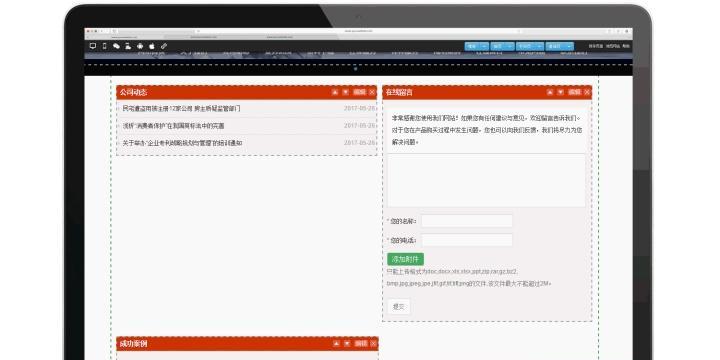Open the news item starting with 关于举办

pos(182,143)
